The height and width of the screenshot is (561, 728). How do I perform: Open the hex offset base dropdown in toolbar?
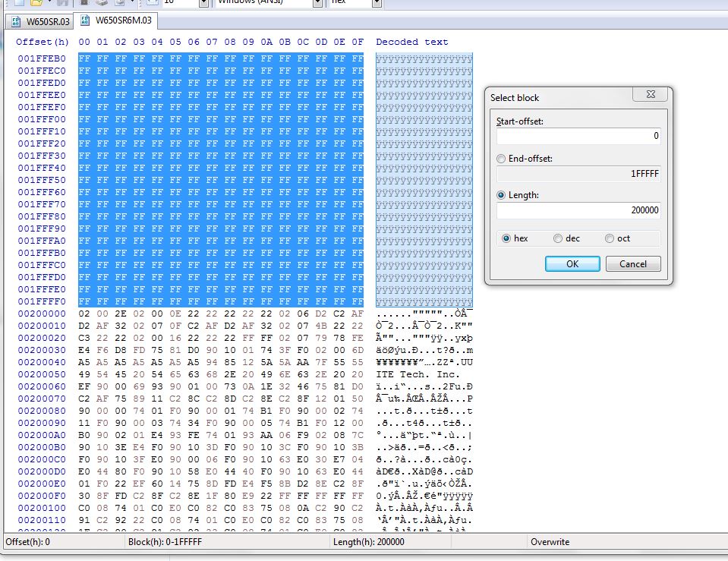pos(377,3)
